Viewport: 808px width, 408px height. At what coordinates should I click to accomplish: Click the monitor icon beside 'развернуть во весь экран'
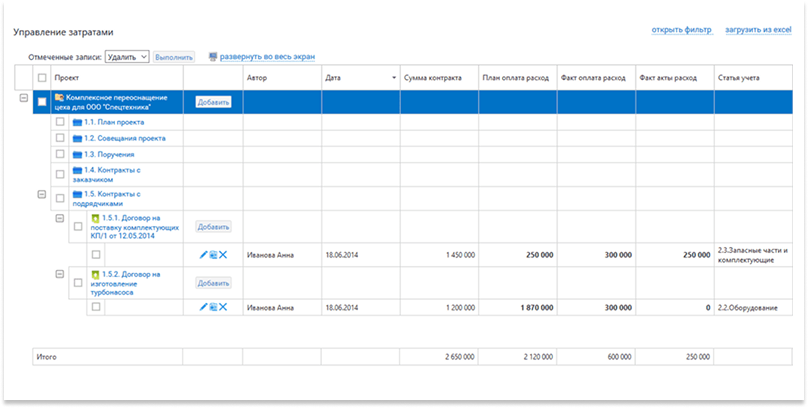212,57
